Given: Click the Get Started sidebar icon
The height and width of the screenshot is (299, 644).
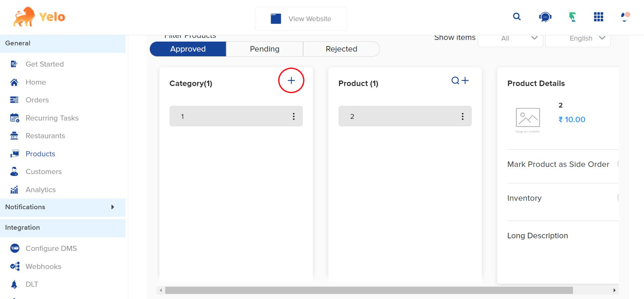Looking at the screenshot, I should 14,64.
